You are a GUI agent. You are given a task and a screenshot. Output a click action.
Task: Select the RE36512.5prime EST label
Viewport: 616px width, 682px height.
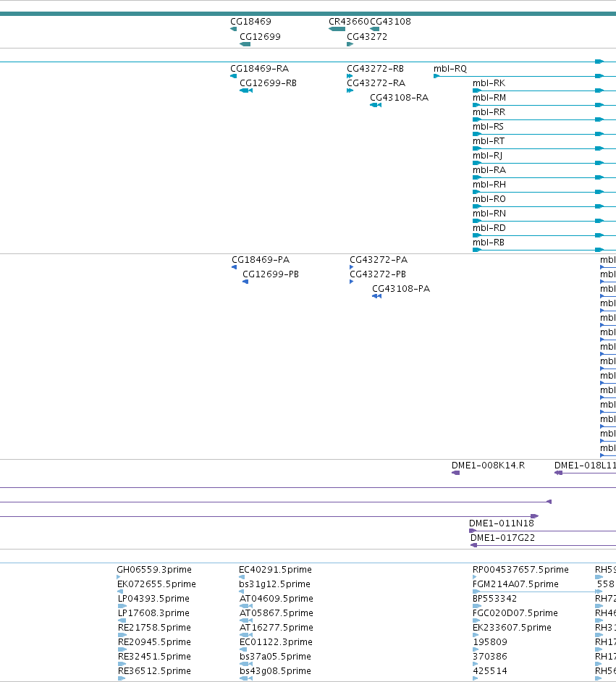pyautogui.click(x=154, y=670)
